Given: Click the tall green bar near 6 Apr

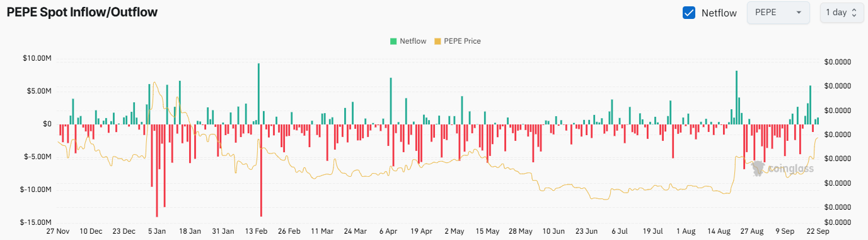Looking at the screenshot, I should pos(391,101).
